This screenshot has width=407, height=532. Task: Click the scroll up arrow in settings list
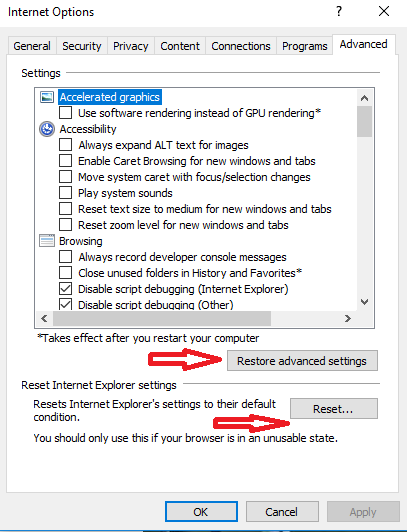365,98
